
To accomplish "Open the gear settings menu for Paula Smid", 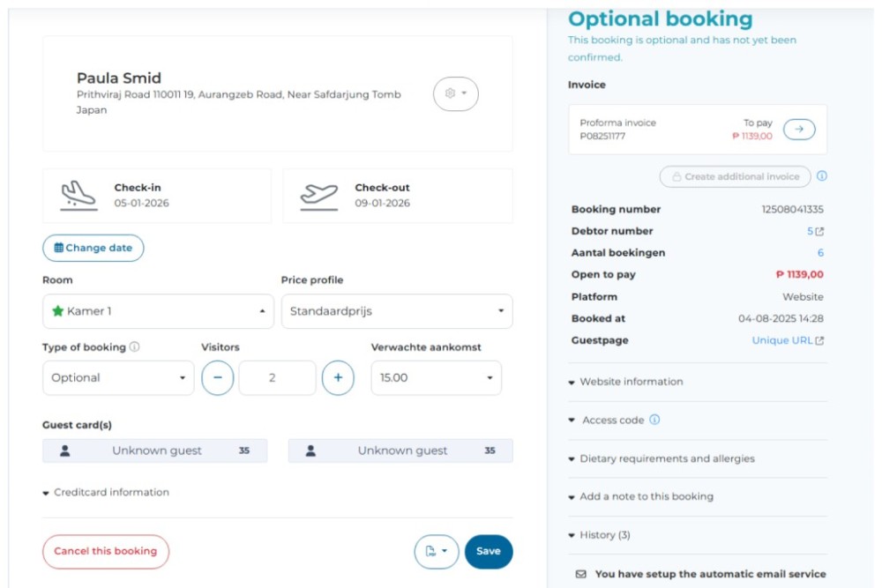I will point(455,93).
